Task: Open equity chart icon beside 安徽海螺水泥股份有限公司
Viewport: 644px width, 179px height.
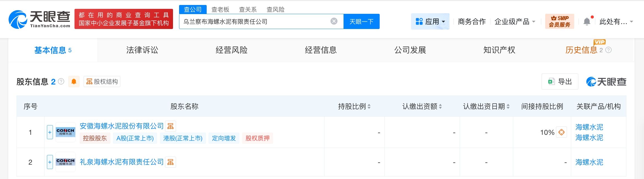Action: tap(171, 126)
